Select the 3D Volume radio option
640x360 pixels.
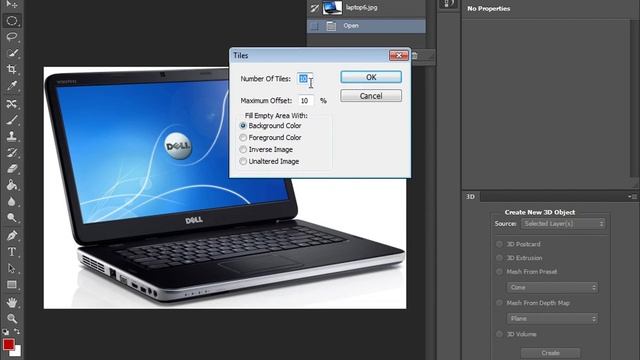tap(499, 334)
